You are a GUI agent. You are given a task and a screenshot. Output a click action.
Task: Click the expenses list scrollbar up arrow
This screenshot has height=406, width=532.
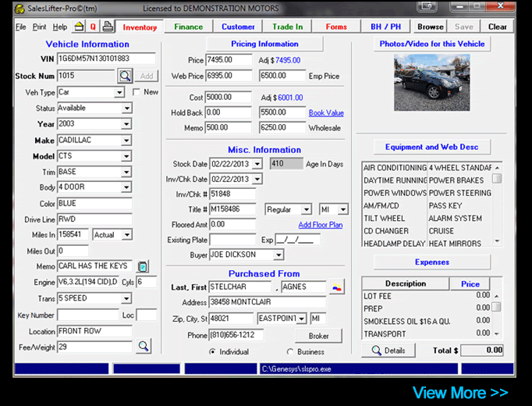496,296
